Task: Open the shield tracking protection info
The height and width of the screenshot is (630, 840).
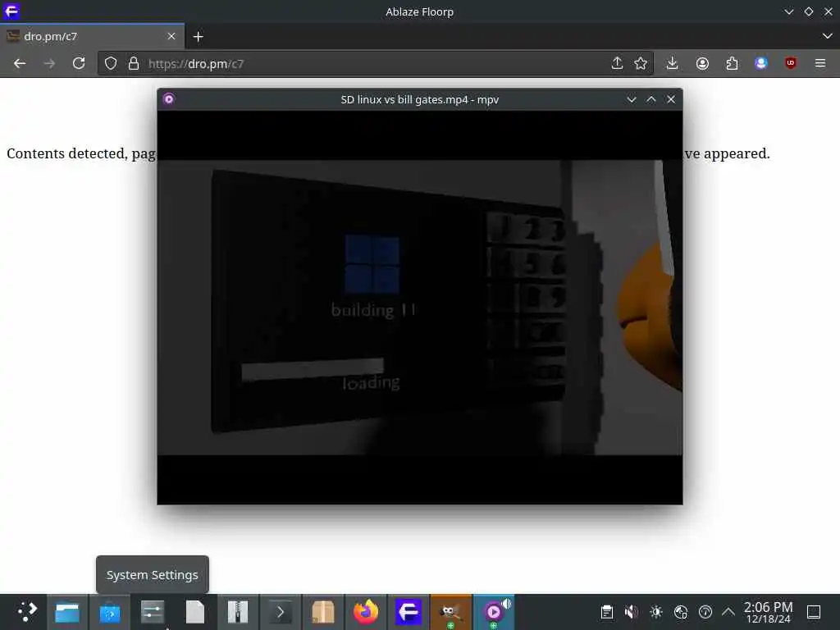Action: tap(111, 64)
